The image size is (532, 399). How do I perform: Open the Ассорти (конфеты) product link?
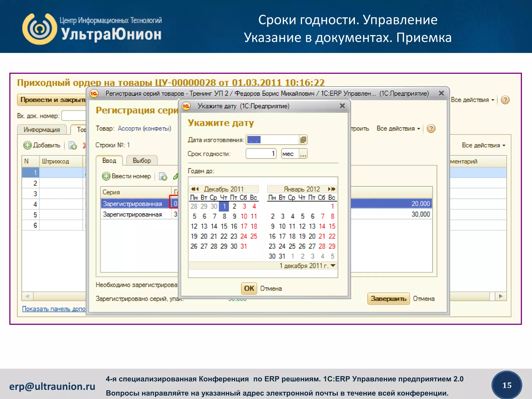pyautogui.click(x=144, y=129)
